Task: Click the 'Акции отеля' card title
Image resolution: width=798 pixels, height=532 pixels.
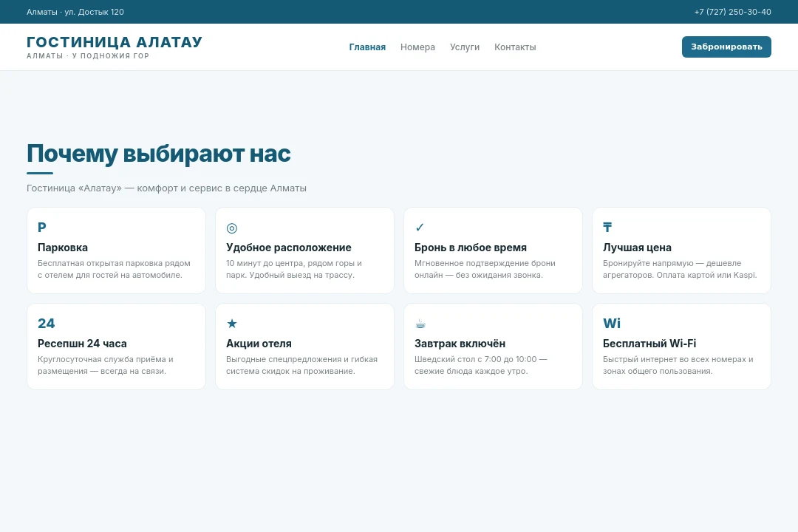Action: 259,344
